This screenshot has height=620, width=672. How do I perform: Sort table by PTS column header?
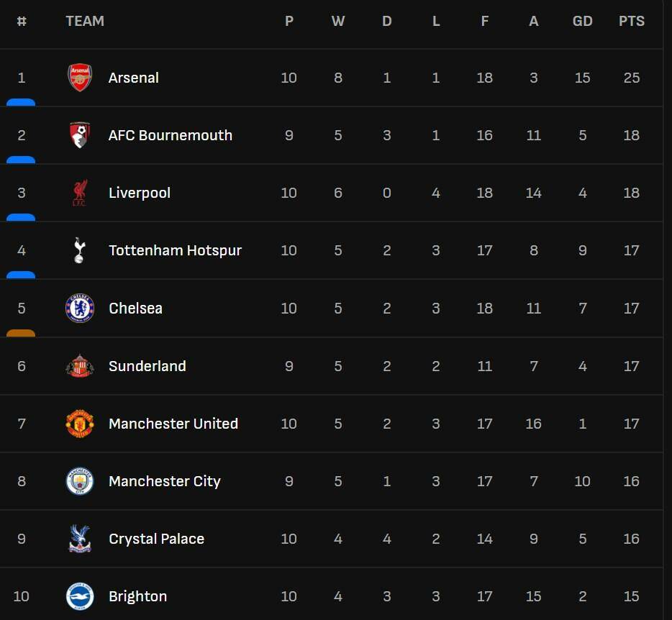coord(631,21)
